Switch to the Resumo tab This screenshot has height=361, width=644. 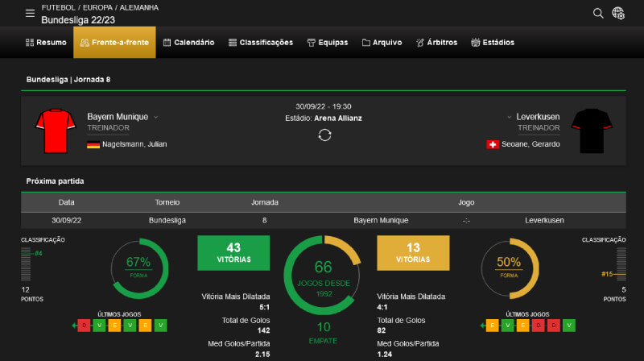(46, 43)
